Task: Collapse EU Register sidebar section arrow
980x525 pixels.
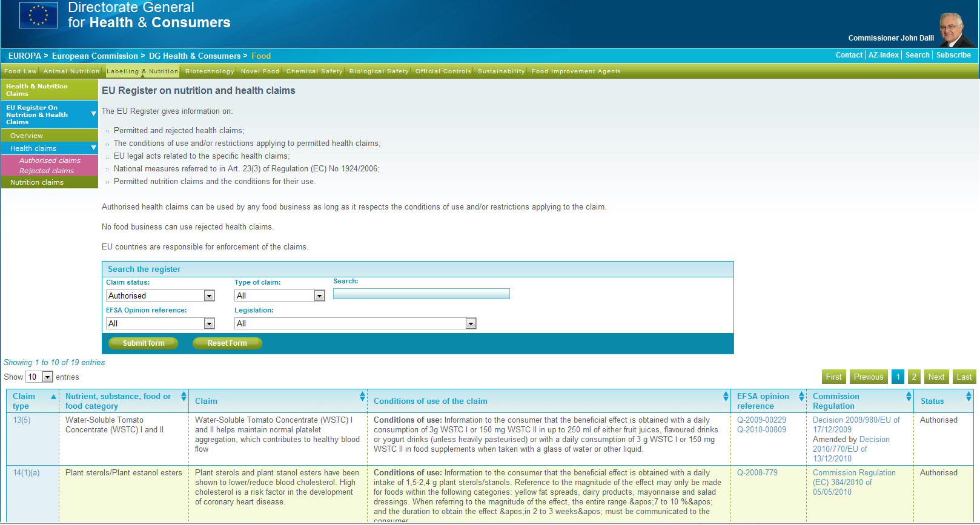Action: coord(93,114)
